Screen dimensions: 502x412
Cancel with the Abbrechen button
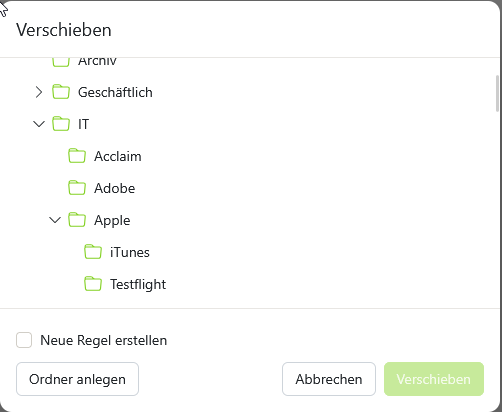tap(329, 379)
